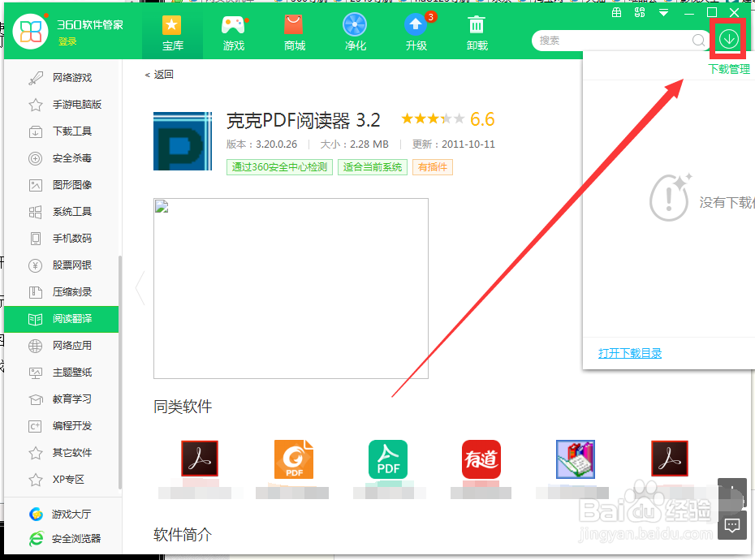Open the 游戏 tab

[x=234, y=32]
